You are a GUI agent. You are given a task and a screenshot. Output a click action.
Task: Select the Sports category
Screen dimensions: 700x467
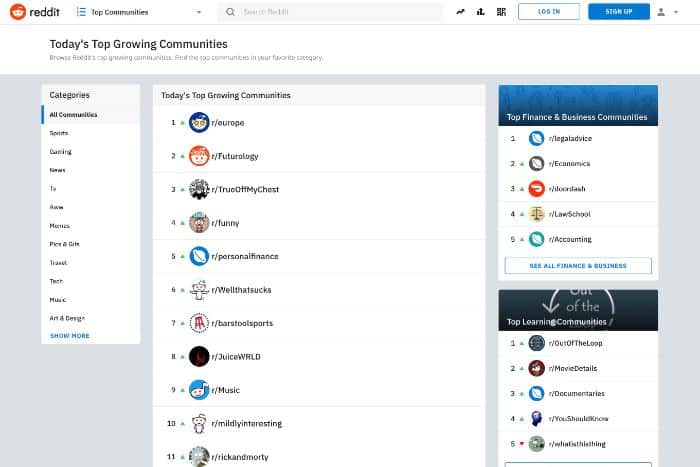pos(60,133)
